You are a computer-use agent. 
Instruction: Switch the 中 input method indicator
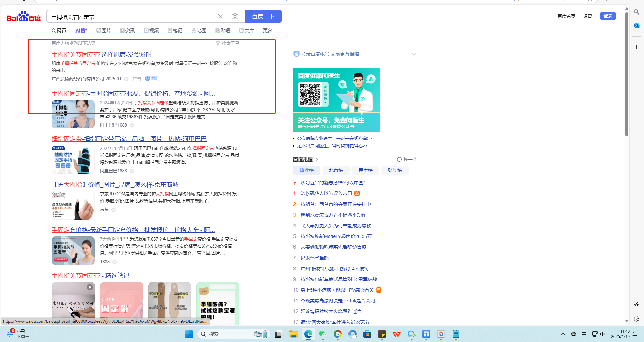tap(584, 334)
